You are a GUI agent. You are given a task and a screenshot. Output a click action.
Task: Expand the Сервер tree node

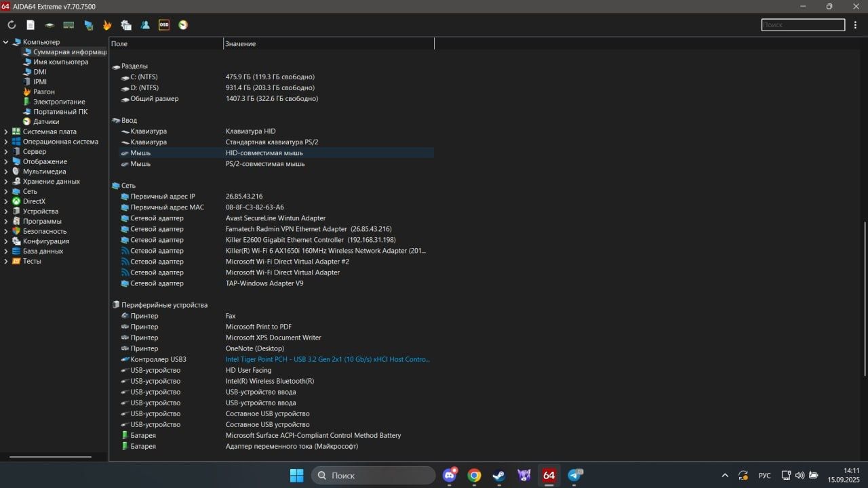click(x=6, y=152)
